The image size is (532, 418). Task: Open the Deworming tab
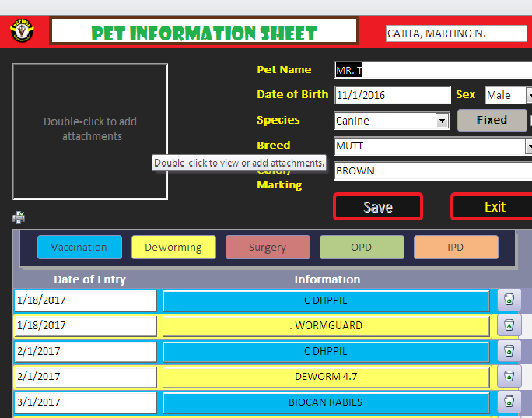click(x=173, y=247)
